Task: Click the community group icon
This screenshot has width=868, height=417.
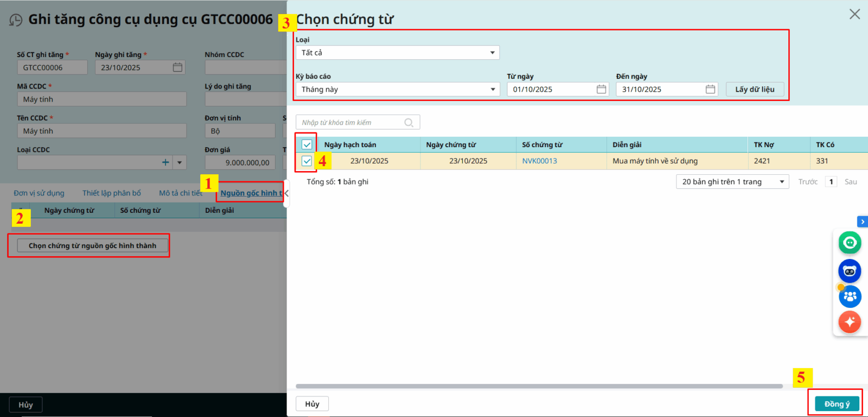Action: (850, 296)
